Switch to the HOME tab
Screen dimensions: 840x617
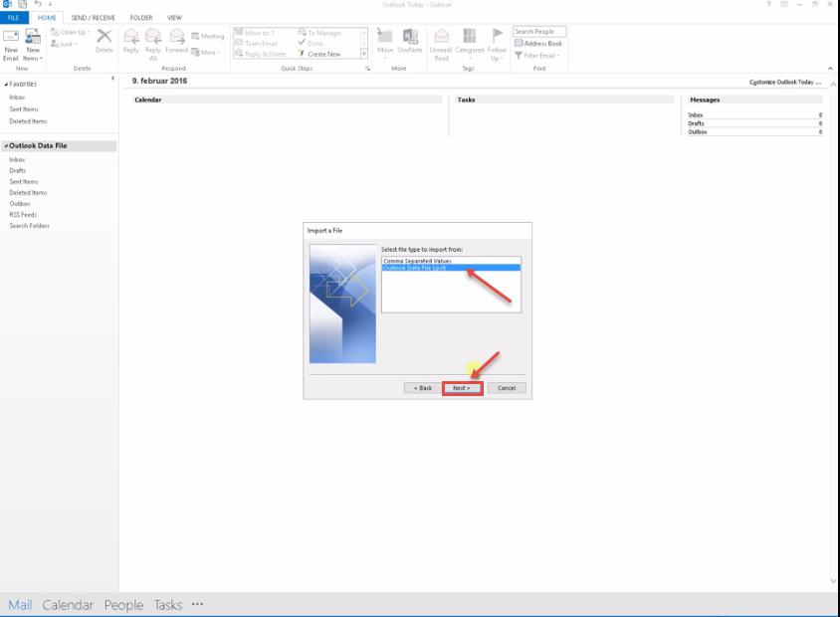coord(47,18)
